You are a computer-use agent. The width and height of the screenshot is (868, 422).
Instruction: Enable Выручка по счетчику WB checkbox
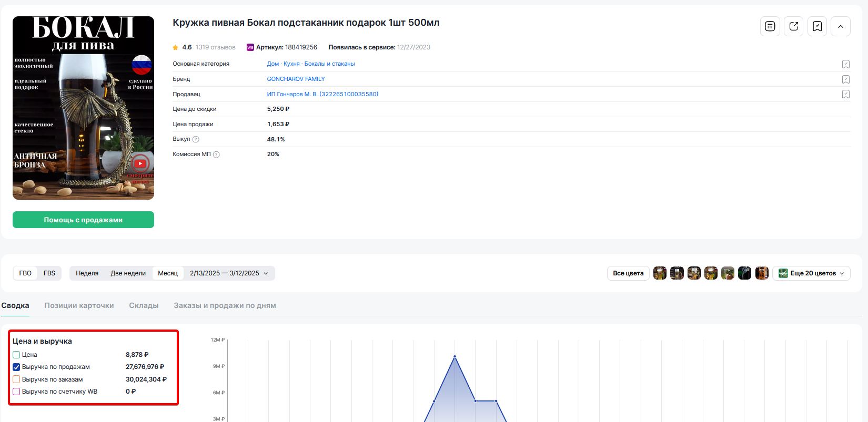pyautogui.click(x=16, y=392)
